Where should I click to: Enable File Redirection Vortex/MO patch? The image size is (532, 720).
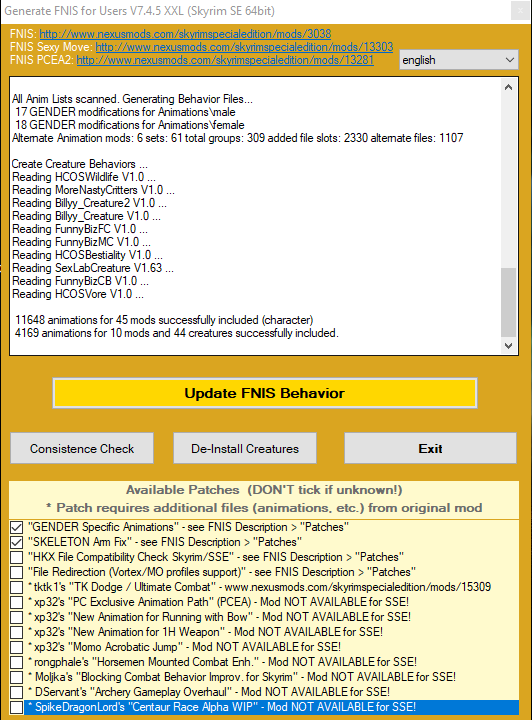pyautogui.click(x=17, y=573)
